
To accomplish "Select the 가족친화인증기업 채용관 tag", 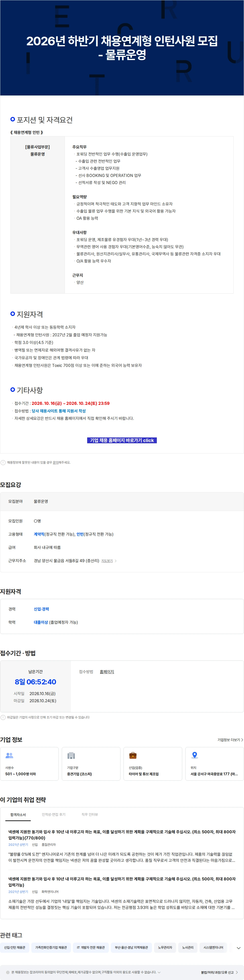I will click(51, 948).
